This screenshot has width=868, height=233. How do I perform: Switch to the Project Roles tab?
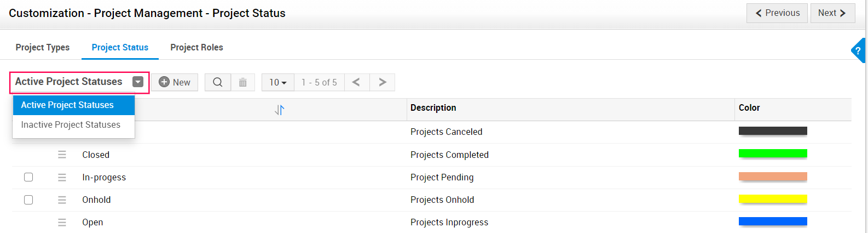click(196, 47)
